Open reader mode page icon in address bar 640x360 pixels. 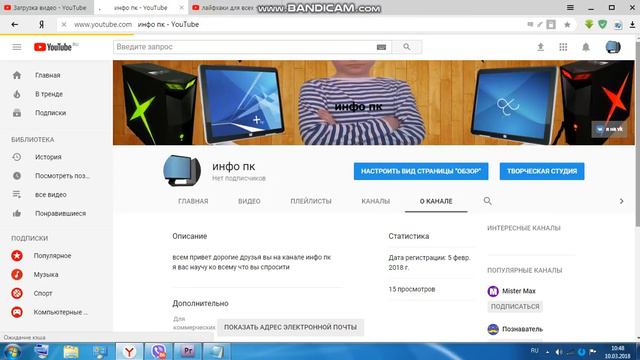551,24
